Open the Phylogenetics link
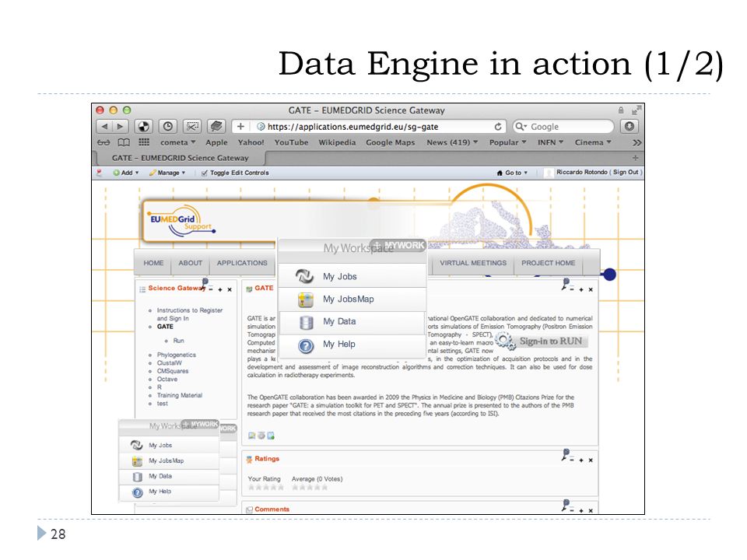Viewport: 747px width, 560px height. tap(177, 355)
